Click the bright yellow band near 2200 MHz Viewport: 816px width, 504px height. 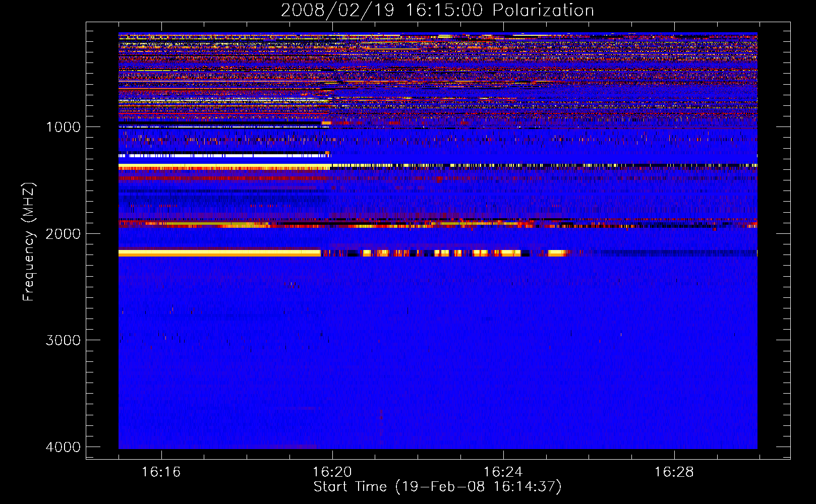point(219,253)
